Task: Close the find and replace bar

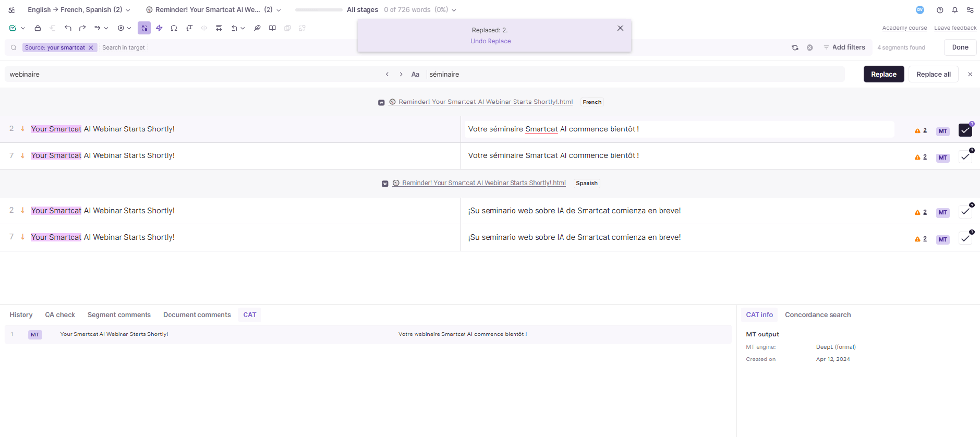Action: [x=970, y=74]
